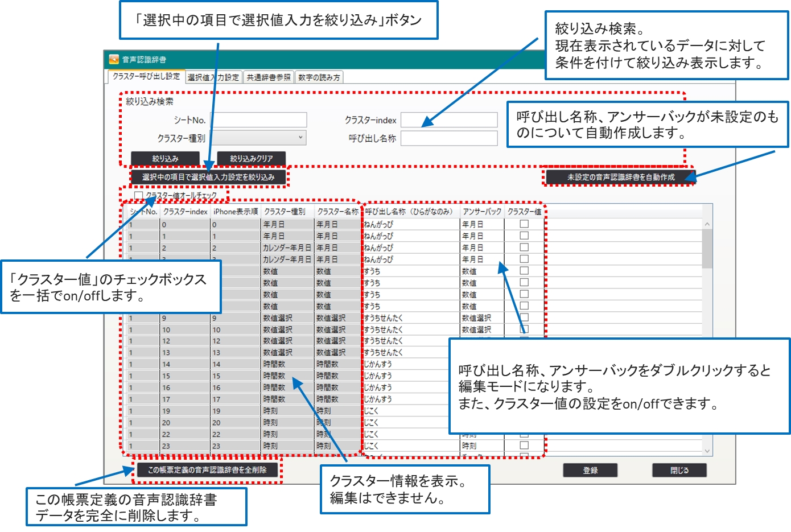Click the iPhone表示順 column header
The image size is (791, 532).
[x=236, y=212]
